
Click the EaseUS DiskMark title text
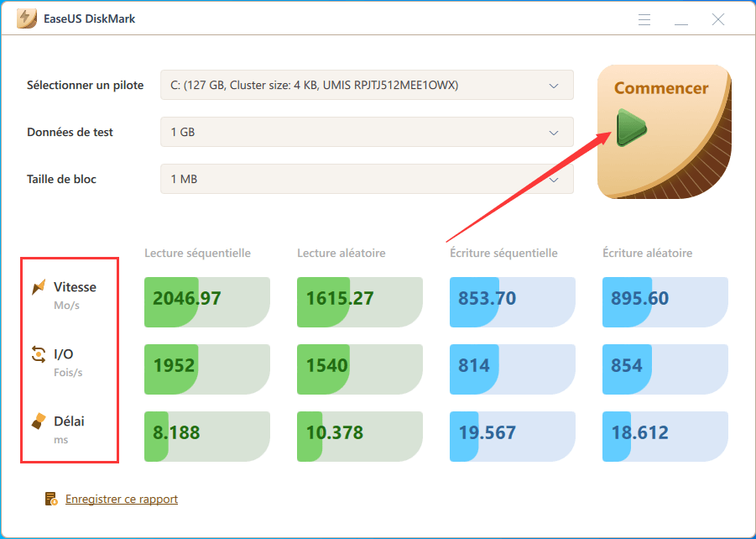tap(89, 18)
